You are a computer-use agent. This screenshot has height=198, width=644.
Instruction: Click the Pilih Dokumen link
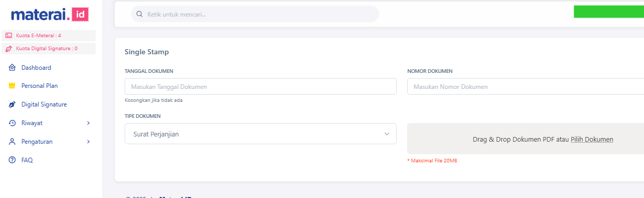592,140
